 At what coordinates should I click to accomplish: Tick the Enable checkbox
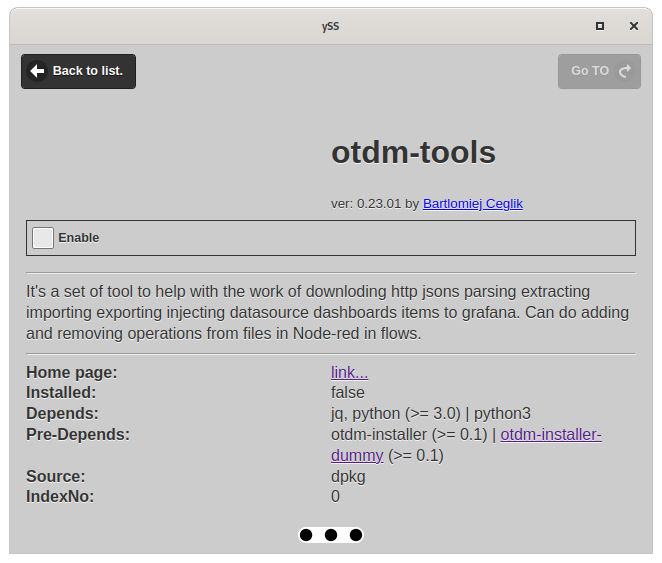[43, 238]
